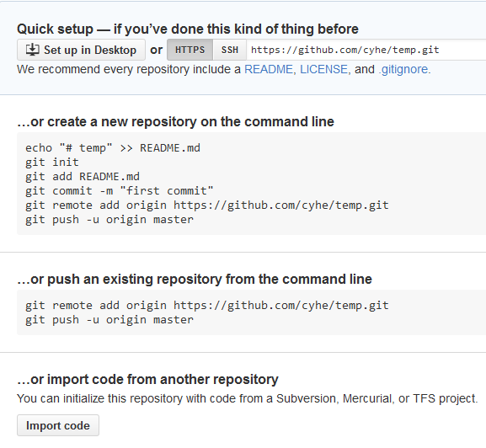Click the git commit -m "first commit" line
Screen dimensions: 486x448
[120, 191]
